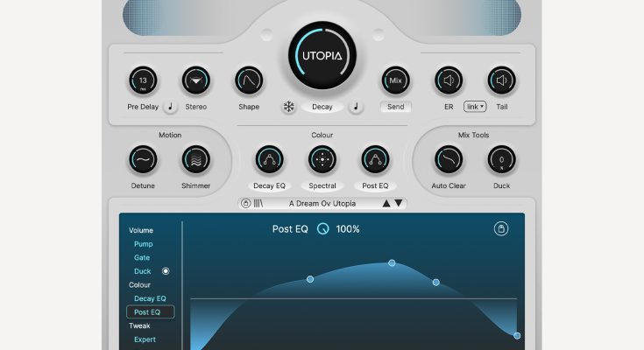This screenshot has width=644, height=350.
Task: Click the preset lock icon
Action: pos(245,204)
